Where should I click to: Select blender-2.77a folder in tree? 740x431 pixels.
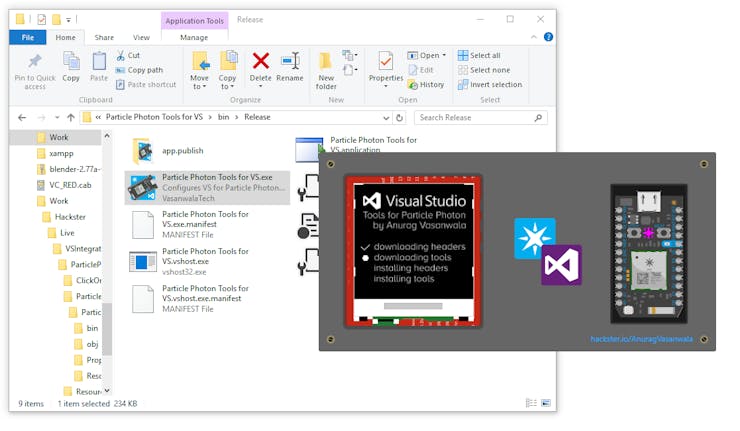point(69,169)
